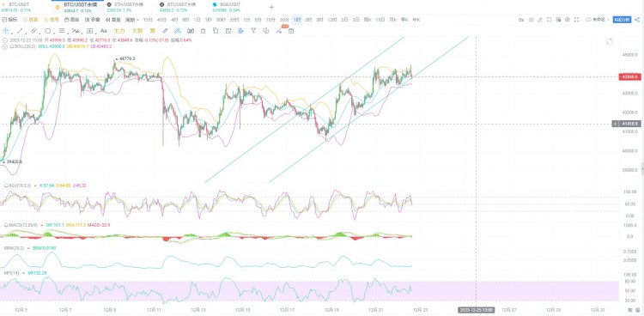Select the ellipse shape tool
This screenshot has height=316, width=644.
[47, 31]
